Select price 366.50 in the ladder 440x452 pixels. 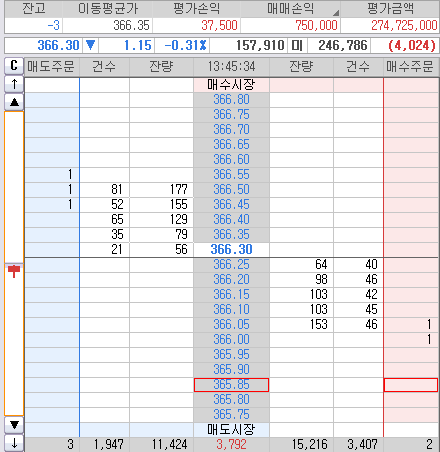[231, 189]
